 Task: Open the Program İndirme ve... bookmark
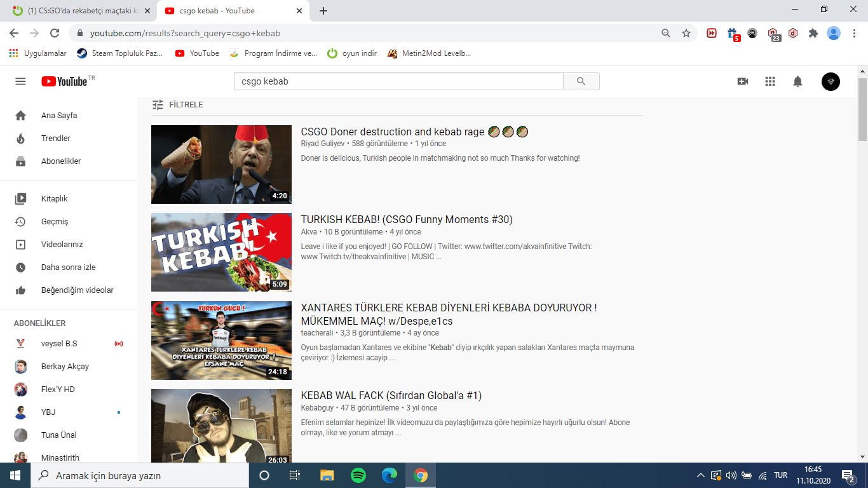[273, 53]
